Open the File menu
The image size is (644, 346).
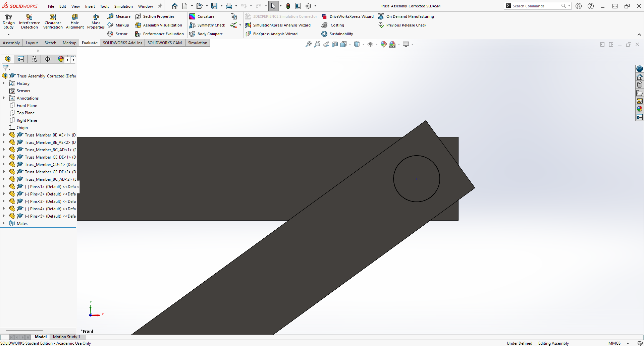coord(51,6)
